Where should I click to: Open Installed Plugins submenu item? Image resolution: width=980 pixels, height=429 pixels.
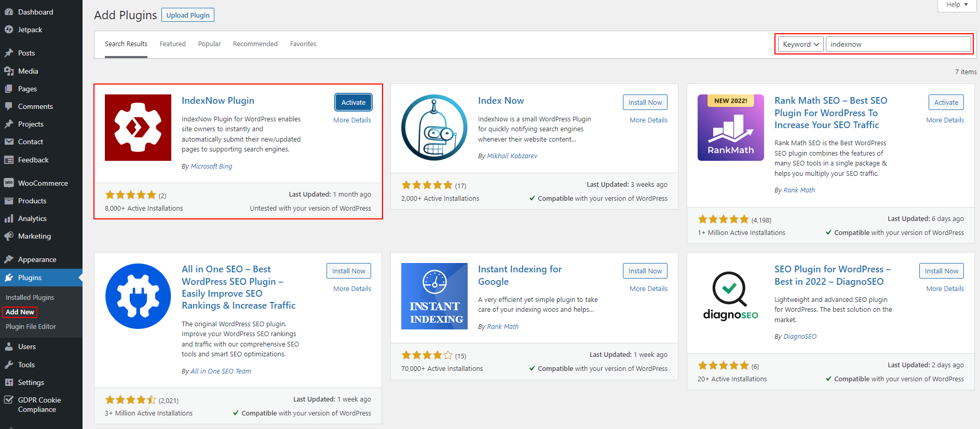tap(30, 297)
